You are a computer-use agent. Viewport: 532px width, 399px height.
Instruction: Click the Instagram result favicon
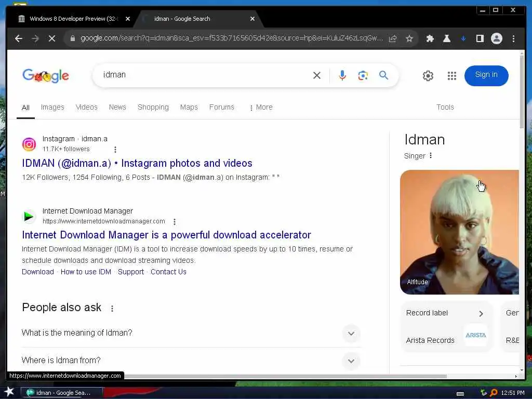pos(29,144)
